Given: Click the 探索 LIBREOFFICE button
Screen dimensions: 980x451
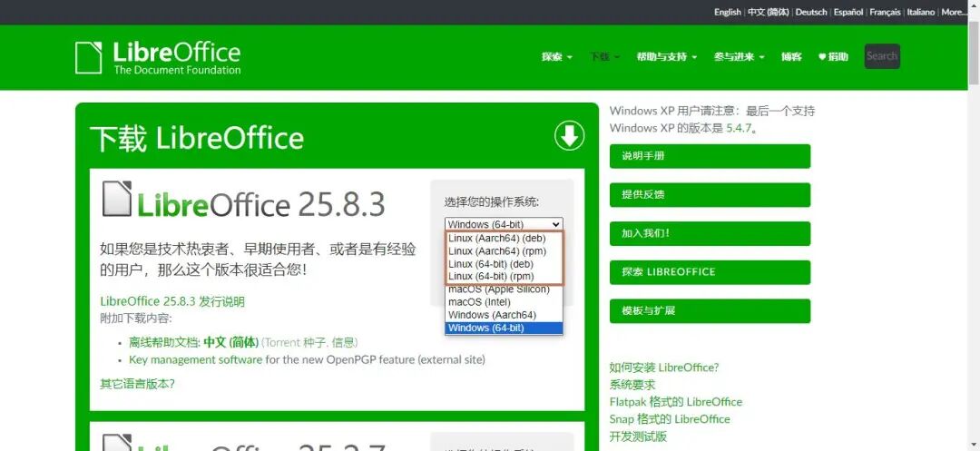Looking at the screenshot, I should tap(710, 272).
